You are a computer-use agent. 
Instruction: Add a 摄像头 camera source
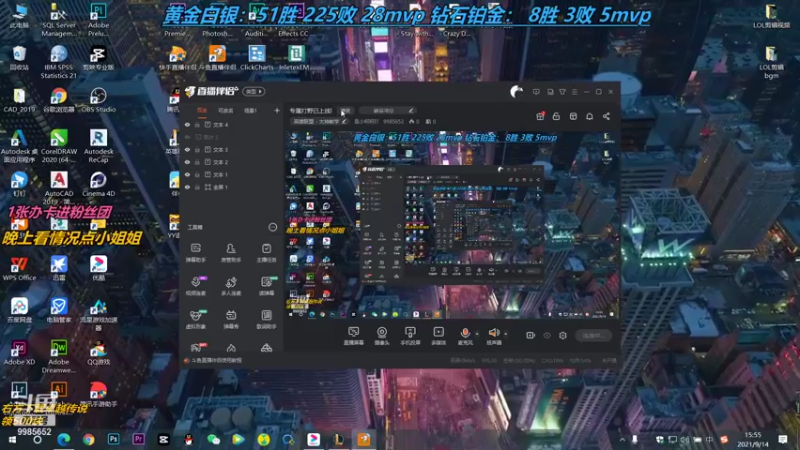[382, 336]
